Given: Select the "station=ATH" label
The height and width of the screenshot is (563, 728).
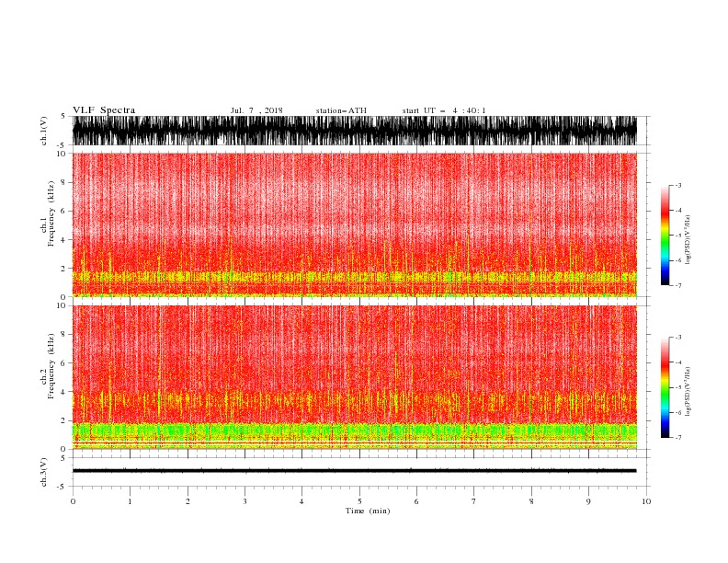Looking at the screenshot, I should pos(341,110).
